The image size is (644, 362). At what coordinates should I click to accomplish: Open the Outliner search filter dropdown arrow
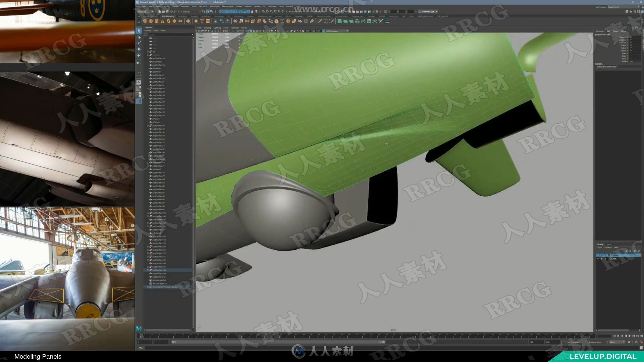click(192, 35)
